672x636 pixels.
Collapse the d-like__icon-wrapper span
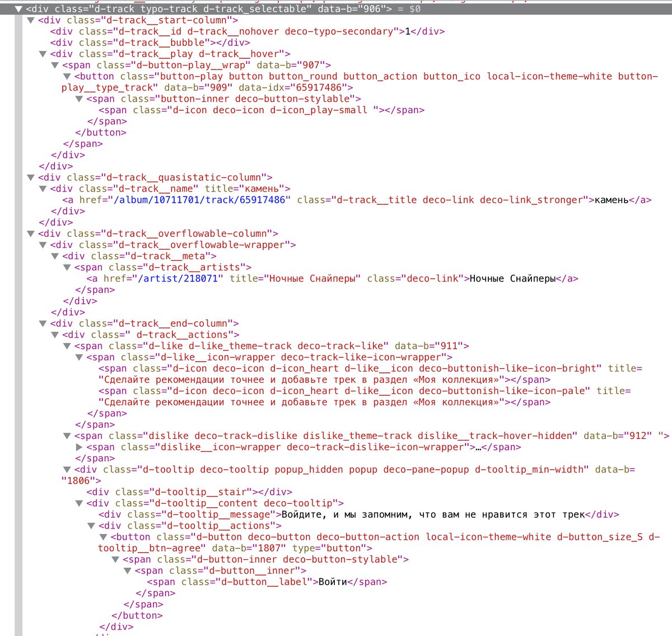[80, 357]
